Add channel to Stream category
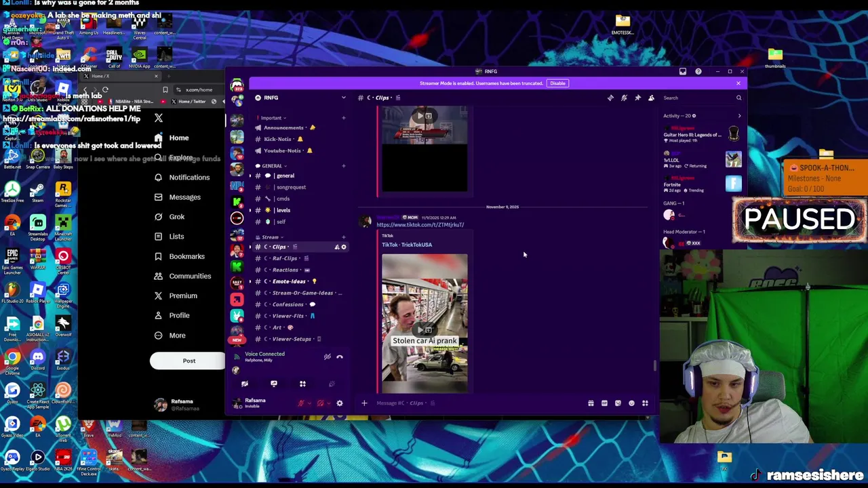This screenshot has width=868, height=488. [x=343, y=237]
